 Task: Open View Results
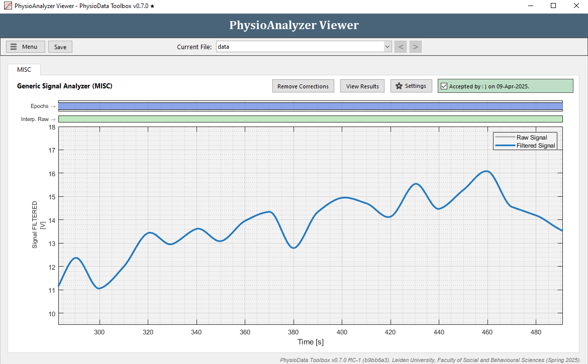(362, 86)
